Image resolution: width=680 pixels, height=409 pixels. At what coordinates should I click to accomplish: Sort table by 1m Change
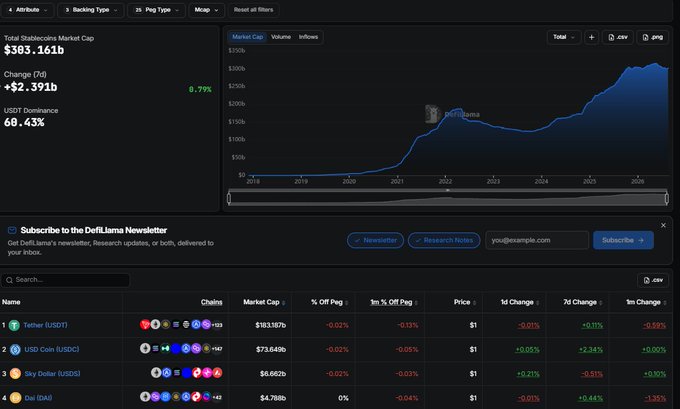(646, 302)
